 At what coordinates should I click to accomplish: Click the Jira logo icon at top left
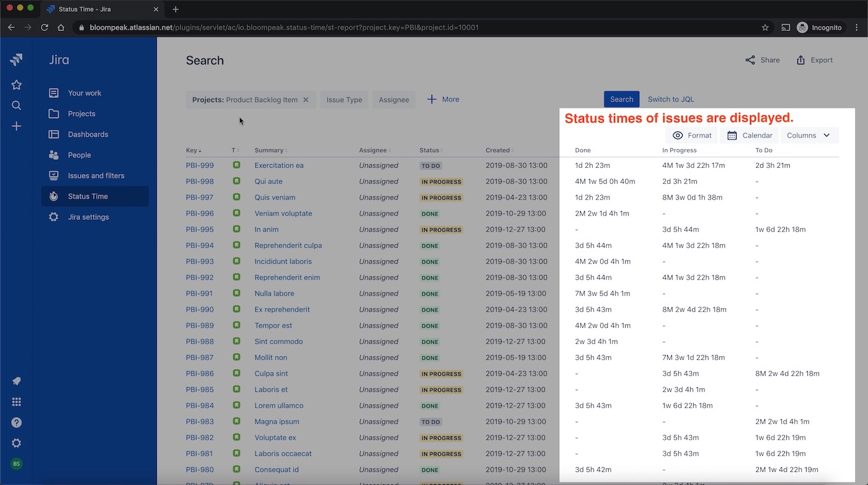[x=17, y=60]
